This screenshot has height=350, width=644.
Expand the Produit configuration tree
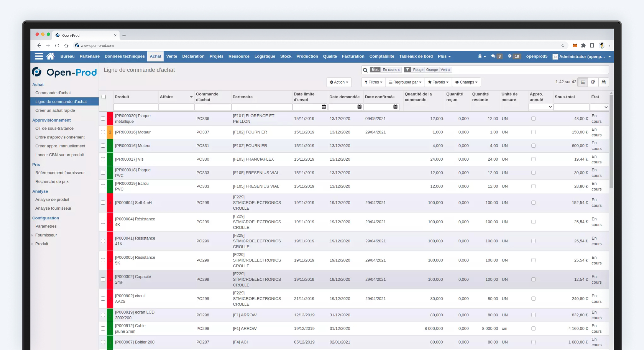tap(32, 244)
